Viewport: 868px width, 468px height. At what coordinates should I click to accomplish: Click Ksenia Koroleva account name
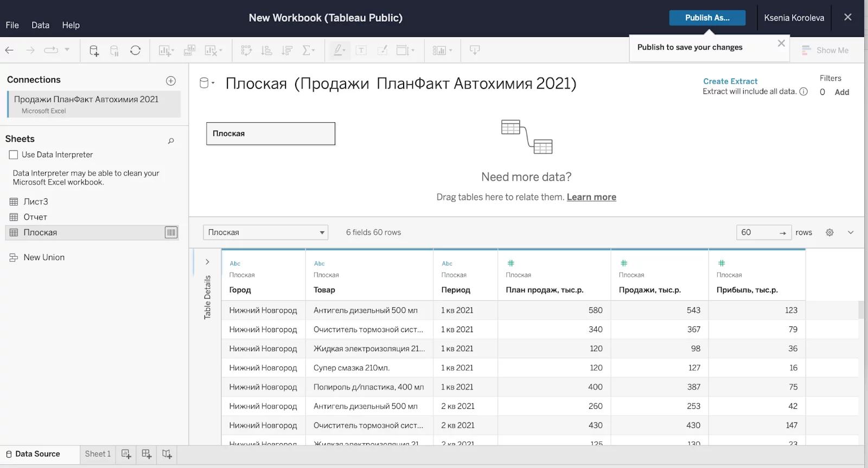pos(794,18)
